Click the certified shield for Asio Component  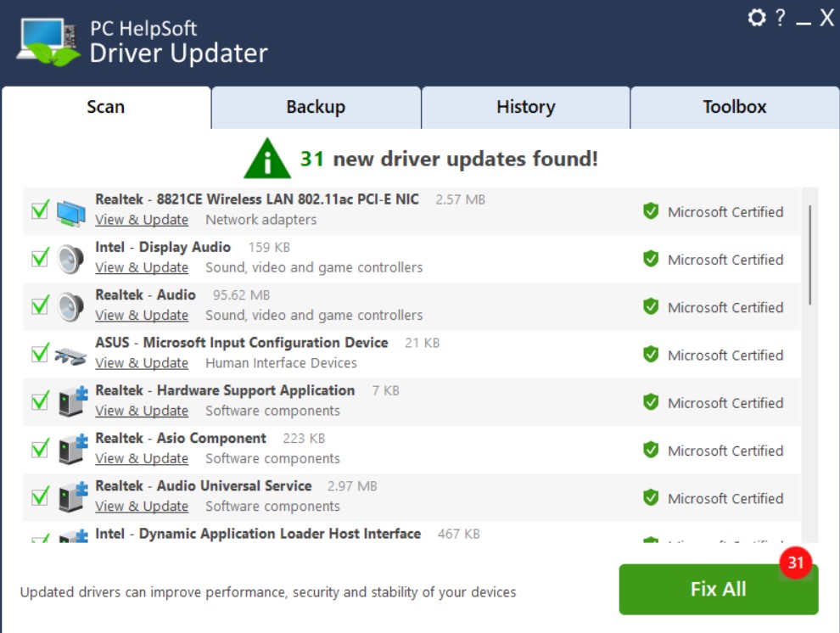coord(650,450)
